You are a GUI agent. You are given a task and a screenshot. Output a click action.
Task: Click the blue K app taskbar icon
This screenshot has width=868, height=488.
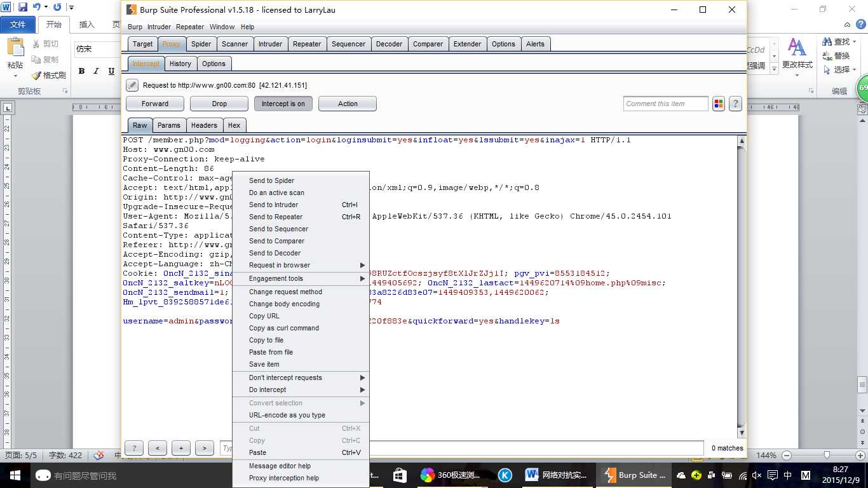pyautogui.click(x=505, y=475)
